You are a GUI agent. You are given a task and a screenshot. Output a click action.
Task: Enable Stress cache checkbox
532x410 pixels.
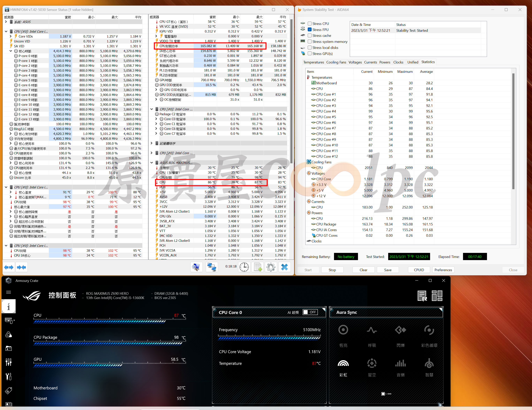310,35
